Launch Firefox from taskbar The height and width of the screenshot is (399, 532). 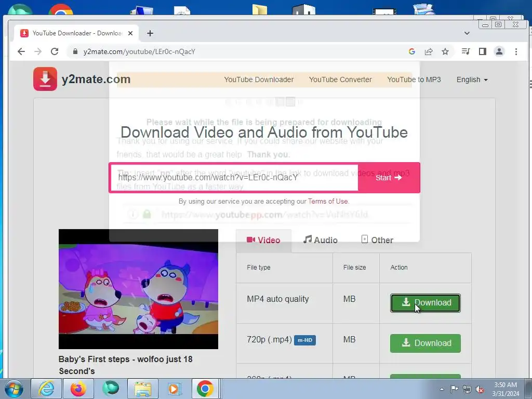click(78, 389)
